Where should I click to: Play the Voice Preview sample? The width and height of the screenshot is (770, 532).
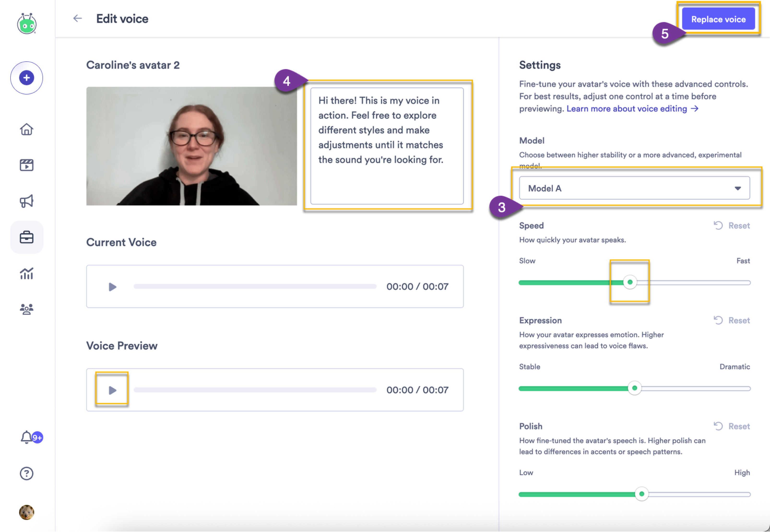click(x=112, y=390)
